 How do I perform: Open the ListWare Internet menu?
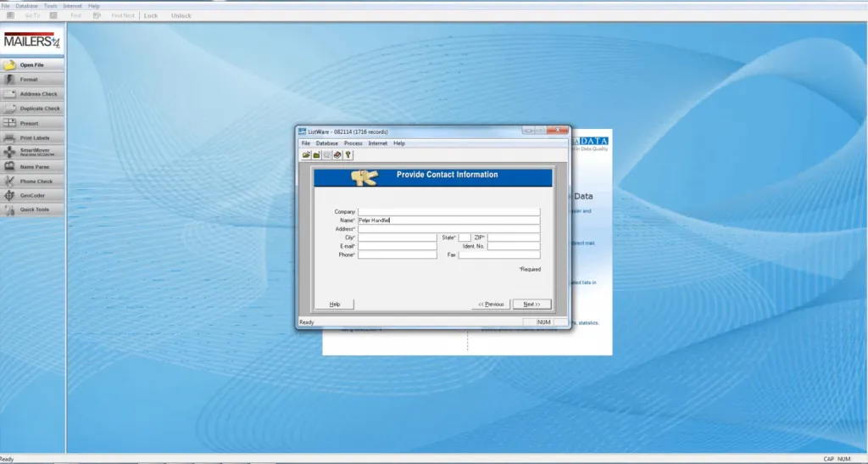click(378, 143)
